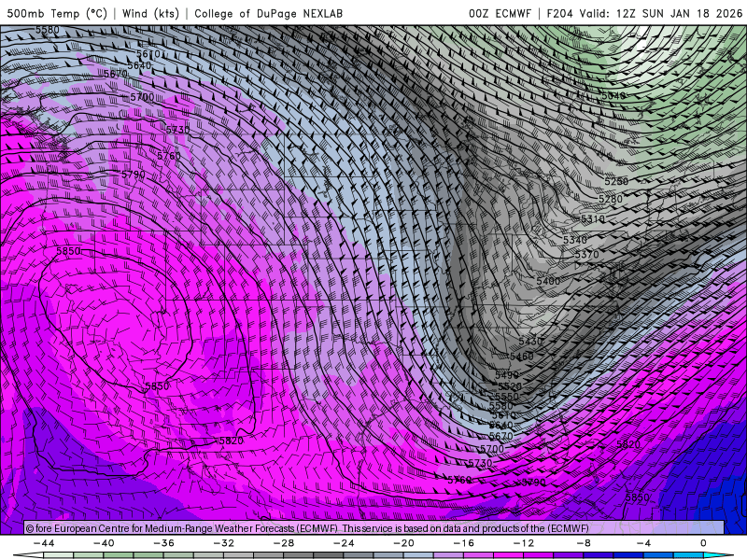
Task: Click the '00Z ECMWF' model run label
Action: click(x=500, y=13)
